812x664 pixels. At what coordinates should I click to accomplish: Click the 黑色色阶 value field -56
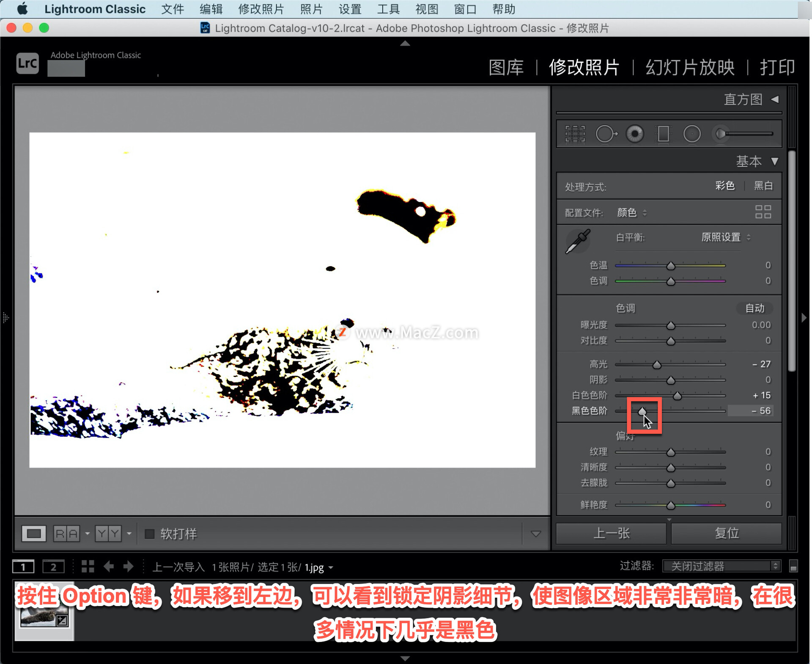click(x=751, y=411)
